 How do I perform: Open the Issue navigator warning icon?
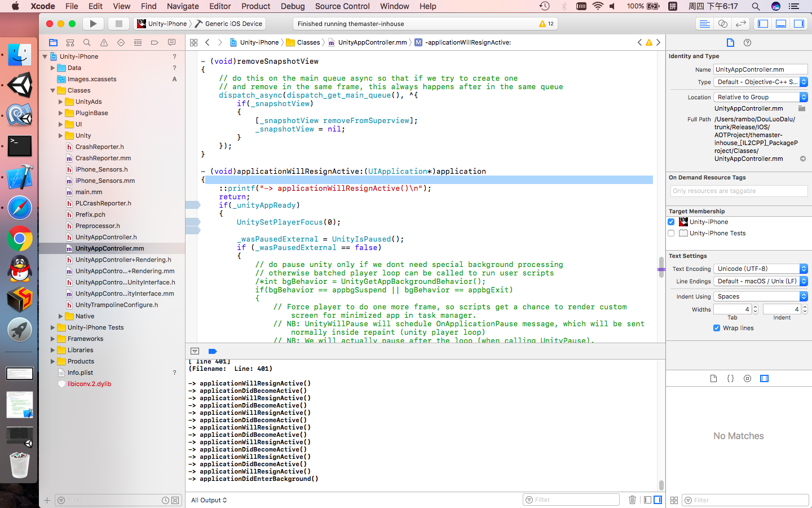pos(104,43)
